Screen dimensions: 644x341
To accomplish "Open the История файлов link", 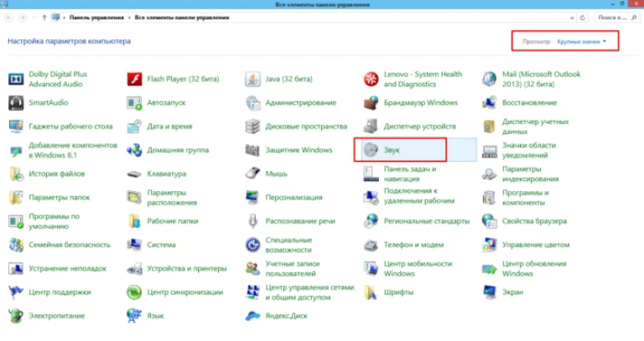I will (x=57, y=174).
